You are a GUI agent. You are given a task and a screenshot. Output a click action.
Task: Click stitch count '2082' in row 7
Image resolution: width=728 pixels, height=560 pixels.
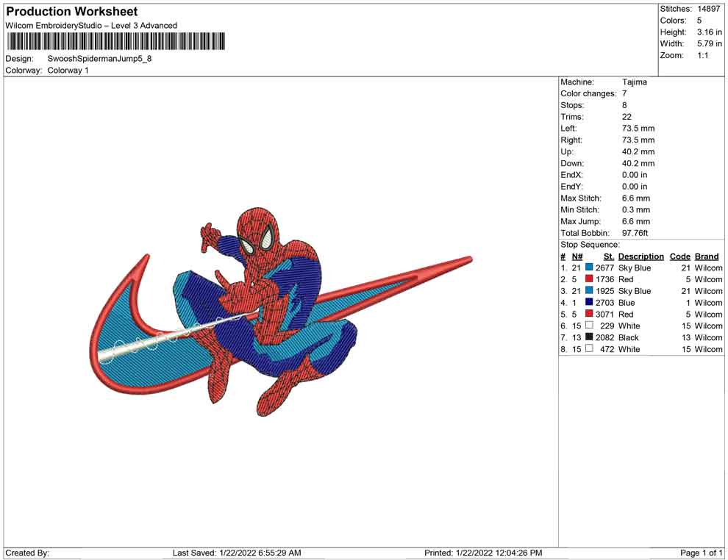click(x=605, y=337)
